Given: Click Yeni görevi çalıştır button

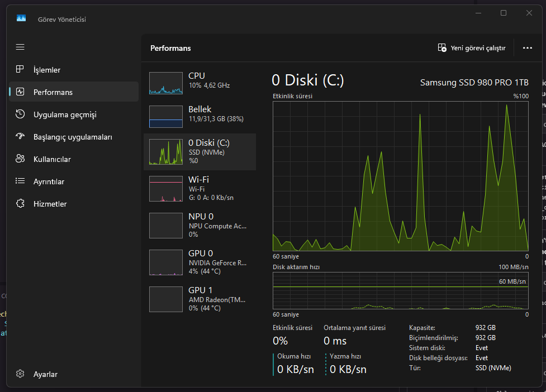Looking at the screenshot, I should [472, 48].
